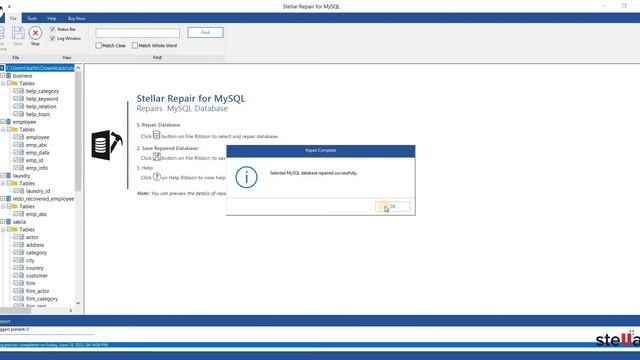The image size is (640, 360).
Task: Uncheck the help_keyword table checkbox
Action: pyautogui.click(x=16, y=99)
